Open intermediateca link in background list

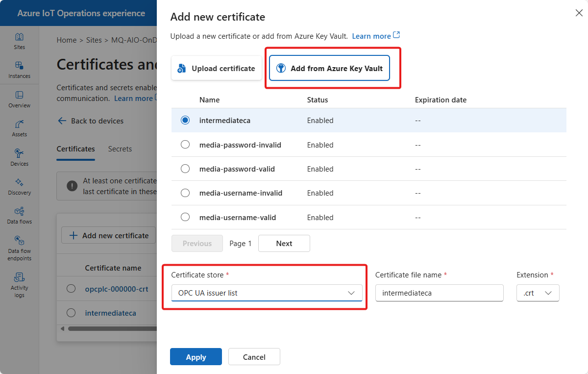[x=111, y=313]
